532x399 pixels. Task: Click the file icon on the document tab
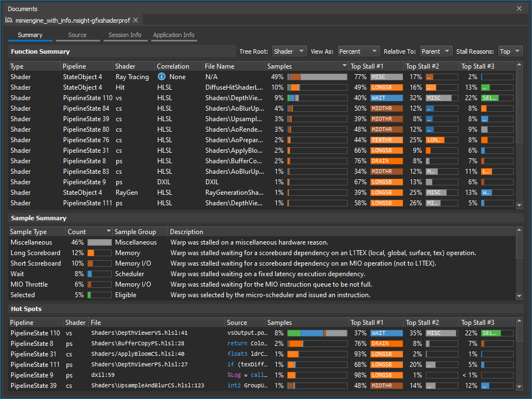click(x=9, y=20)
